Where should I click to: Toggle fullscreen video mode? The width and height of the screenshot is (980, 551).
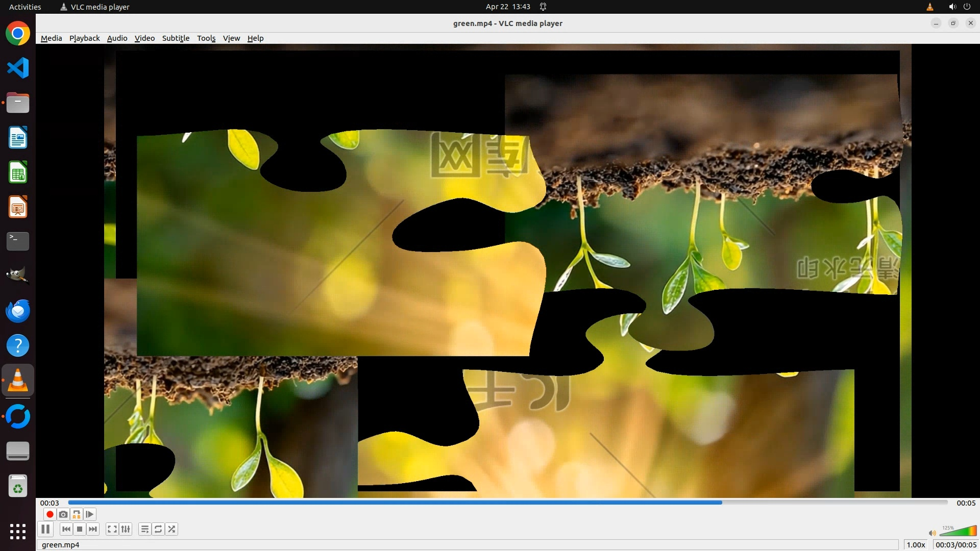[112, 529]
